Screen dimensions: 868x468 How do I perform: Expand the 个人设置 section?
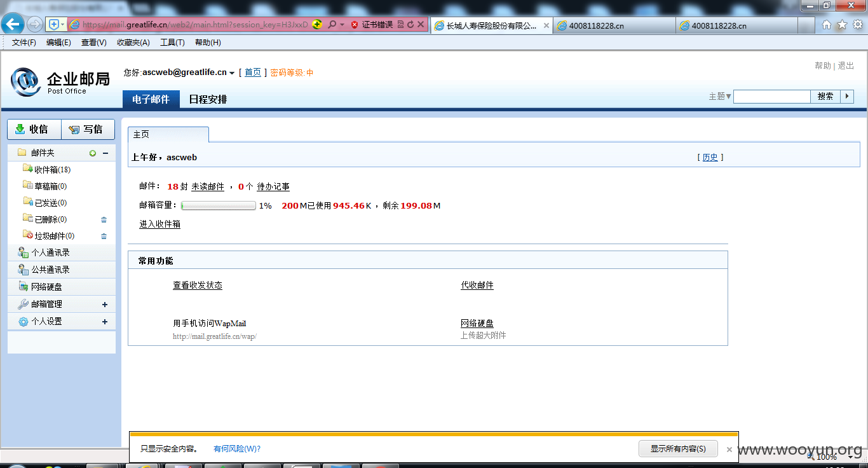pos(105,322)
